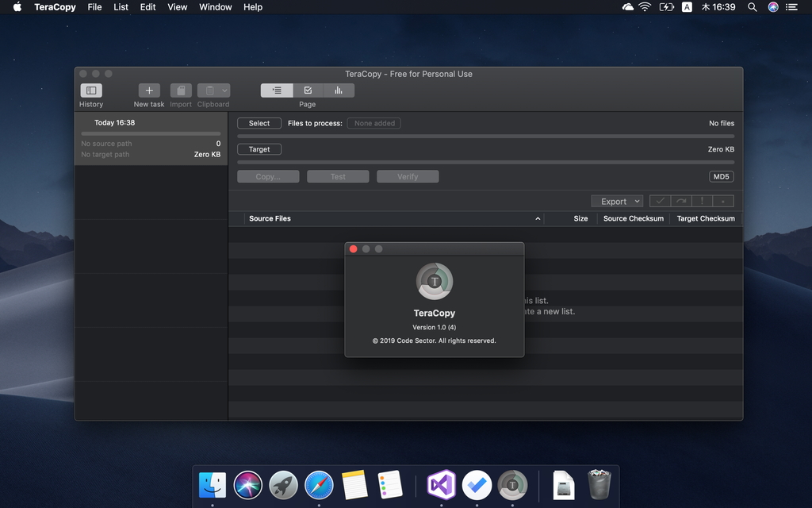The width and height of the screenshot is (812, 508).
Task: Open the TeraCopy application menu
Action: coord(55,6)
